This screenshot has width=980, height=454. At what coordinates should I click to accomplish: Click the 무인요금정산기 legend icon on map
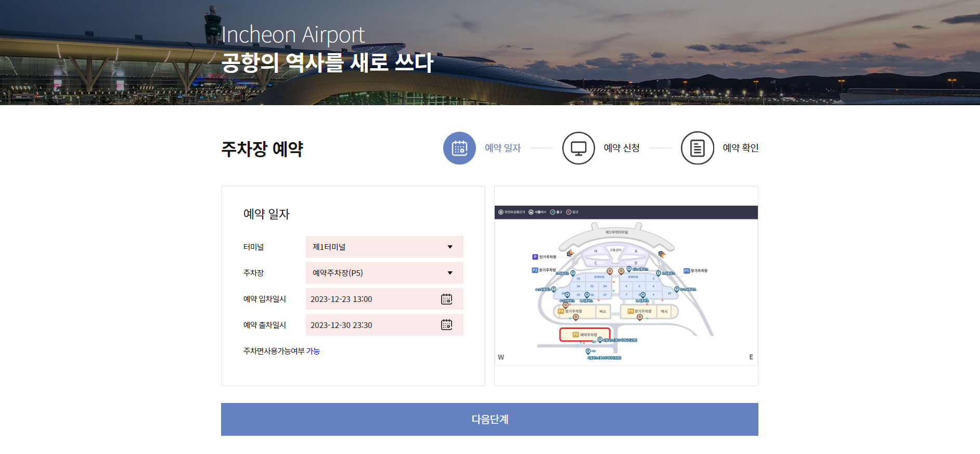click(501, 212)
